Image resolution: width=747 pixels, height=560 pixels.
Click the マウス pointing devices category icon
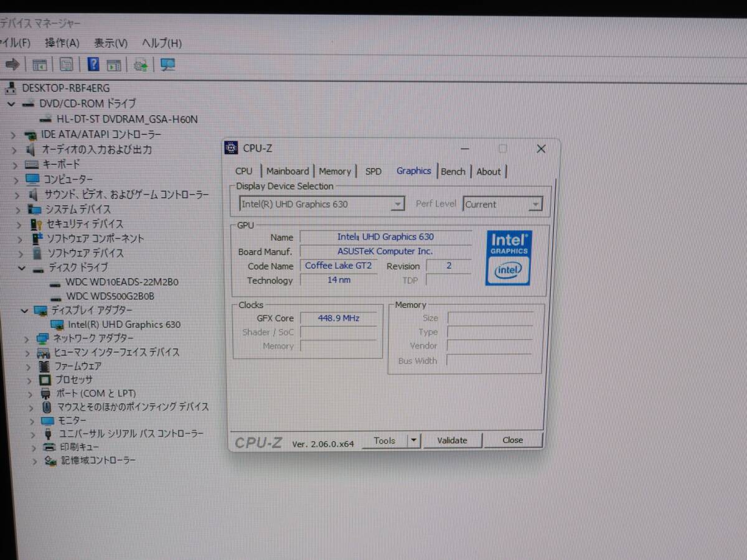point(47,407)
